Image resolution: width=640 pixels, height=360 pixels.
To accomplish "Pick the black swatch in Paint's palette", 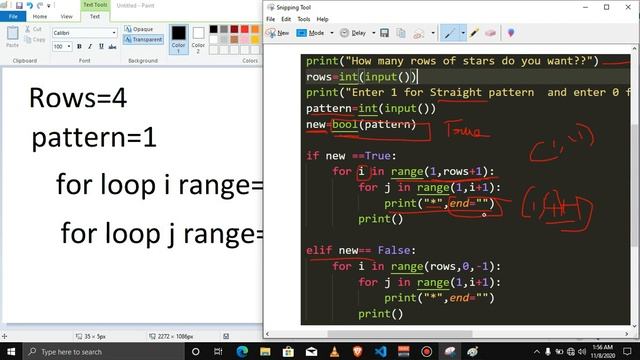I will (x=213, y=29).
